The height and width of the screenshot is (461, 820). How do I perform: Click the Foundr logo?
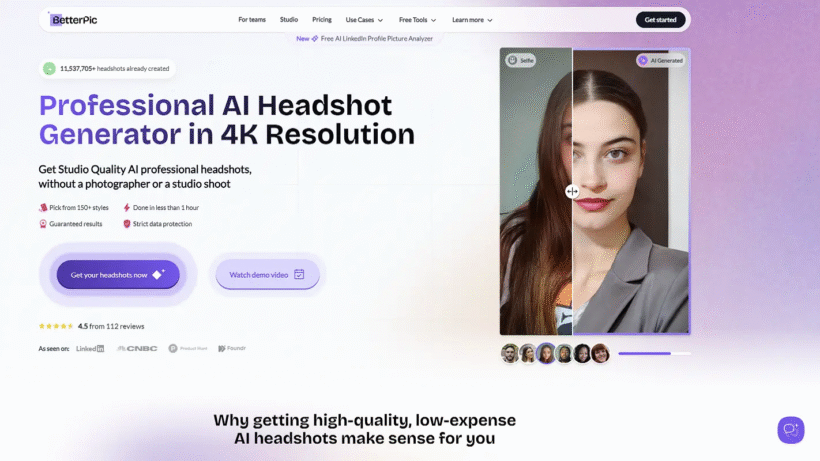232,349
